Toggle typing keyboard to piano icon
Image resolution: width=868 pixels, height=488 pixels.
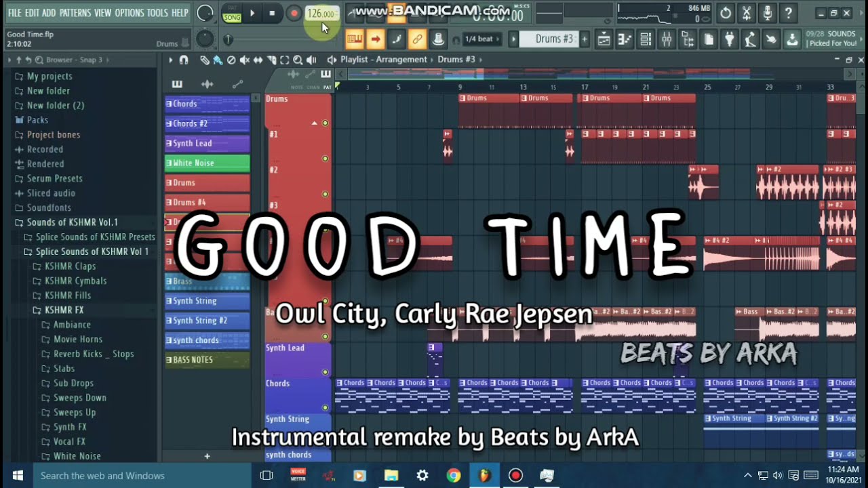354,39
